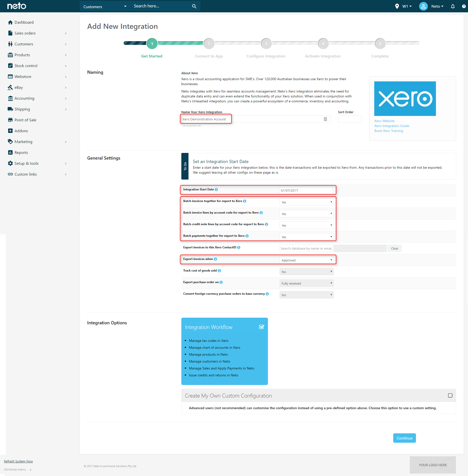468x476 pixels.
Task: Click the Reports chart icon
Action: pos(10,152)
